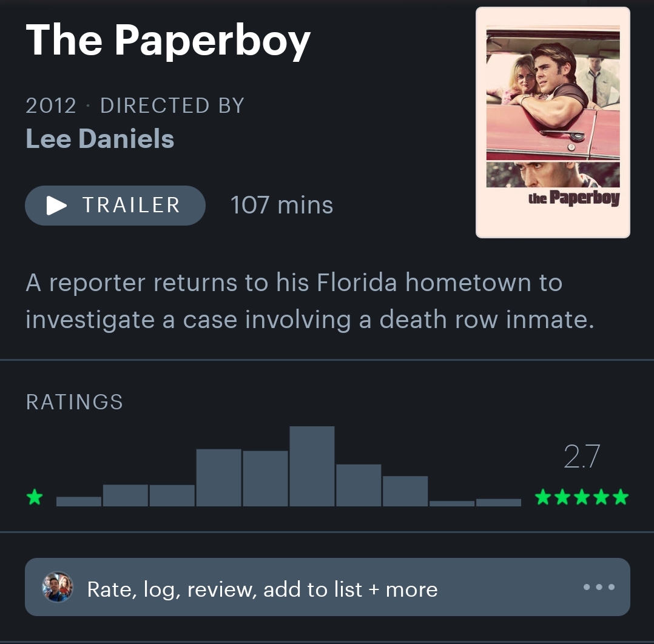Tap the 2.7 average rating number
This screenshot has height=644, width=654.
pos(582,457)
